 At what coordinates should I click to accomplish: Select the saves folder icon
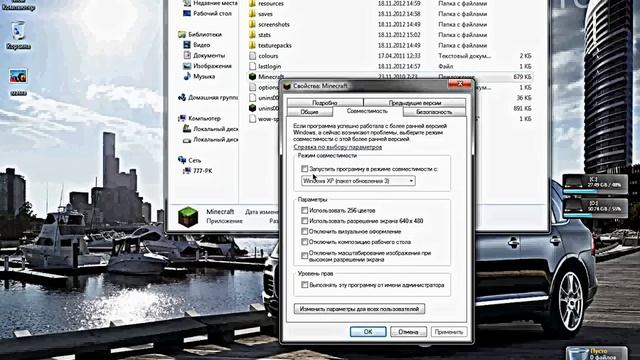tap(252, 14)
